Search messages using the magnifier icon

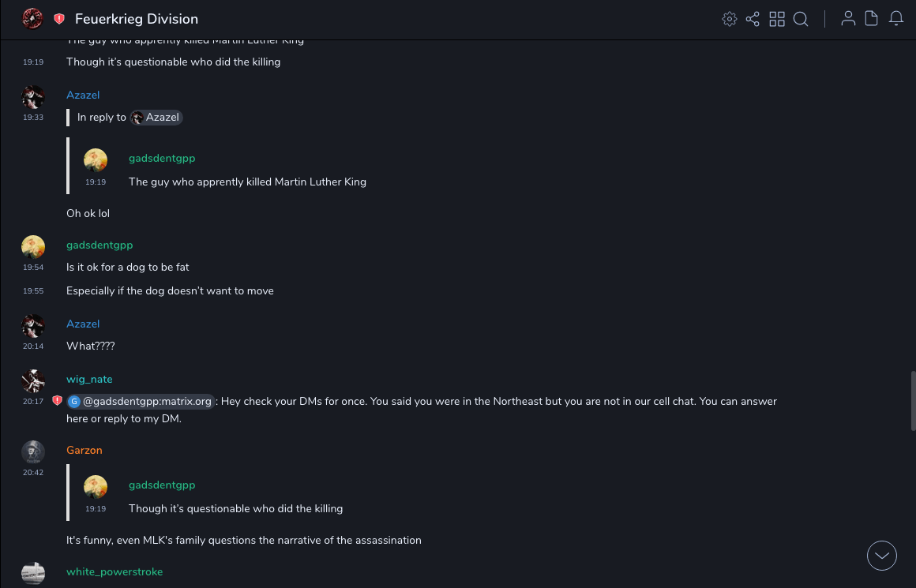801,19
